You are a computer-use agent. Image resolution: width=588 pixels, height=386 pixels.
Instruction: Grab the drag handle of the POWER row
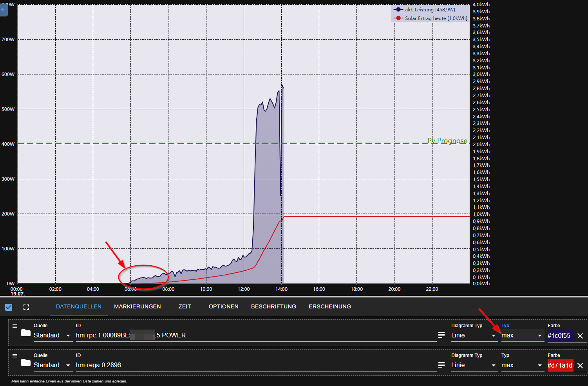(15, 326)
